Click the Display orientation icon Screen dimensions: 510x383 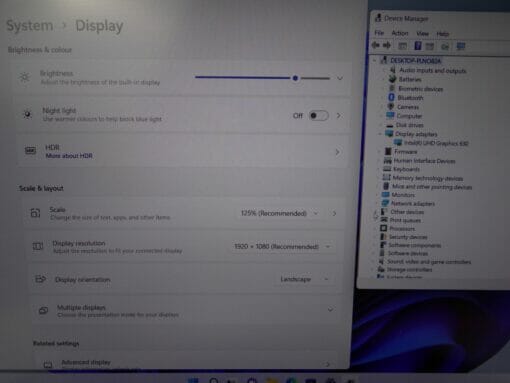40,279
